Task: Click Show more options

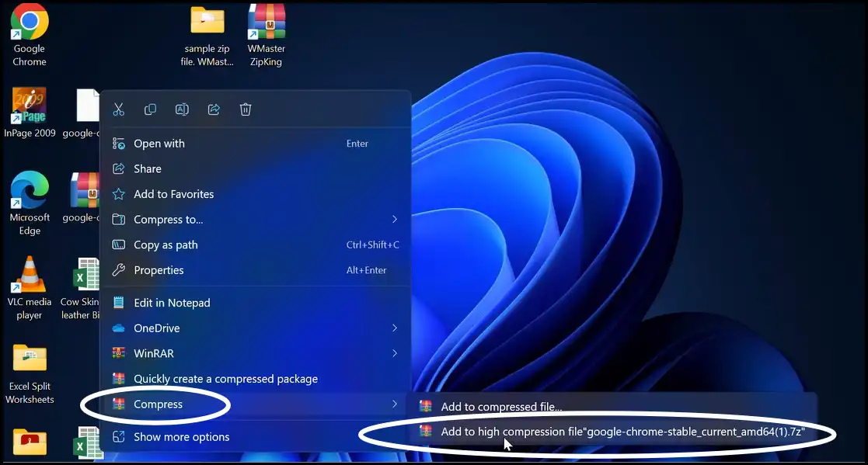Action: pos(255,437)
